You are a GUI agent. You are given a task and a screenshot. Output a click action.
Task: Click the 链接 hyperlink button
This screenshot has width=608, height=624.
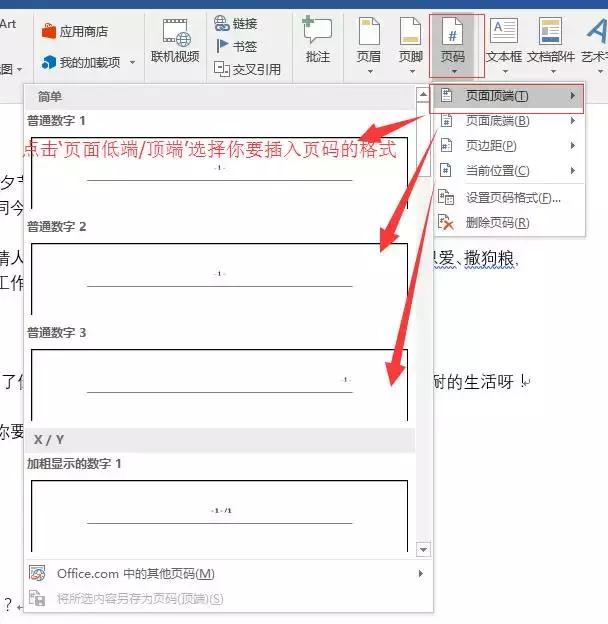click(x=236, y=23)
